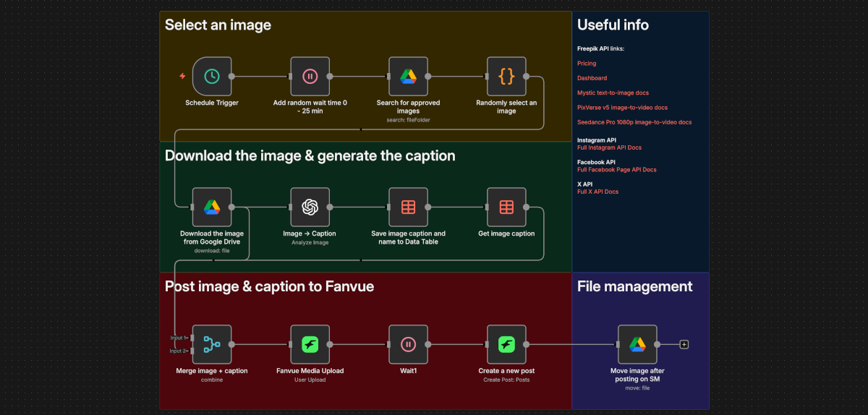Click the Create Post: Posts subtitle

point(506,380)
